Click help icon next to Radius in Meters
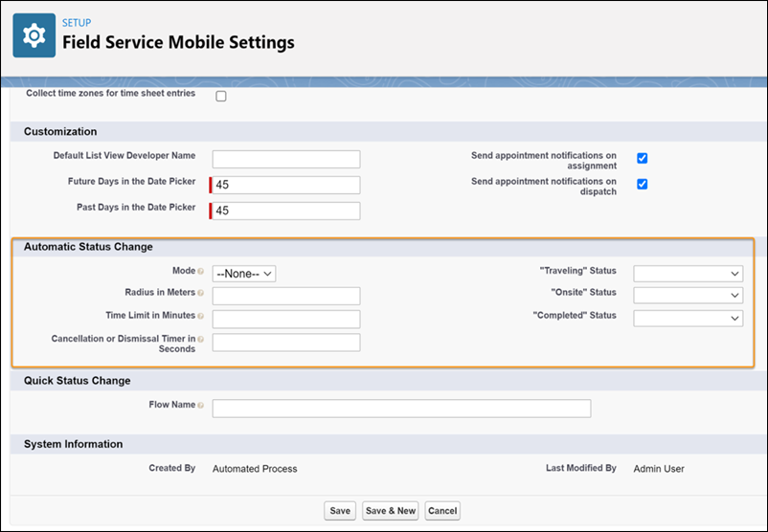The image size is (768, 532). (x=201, y=293)
